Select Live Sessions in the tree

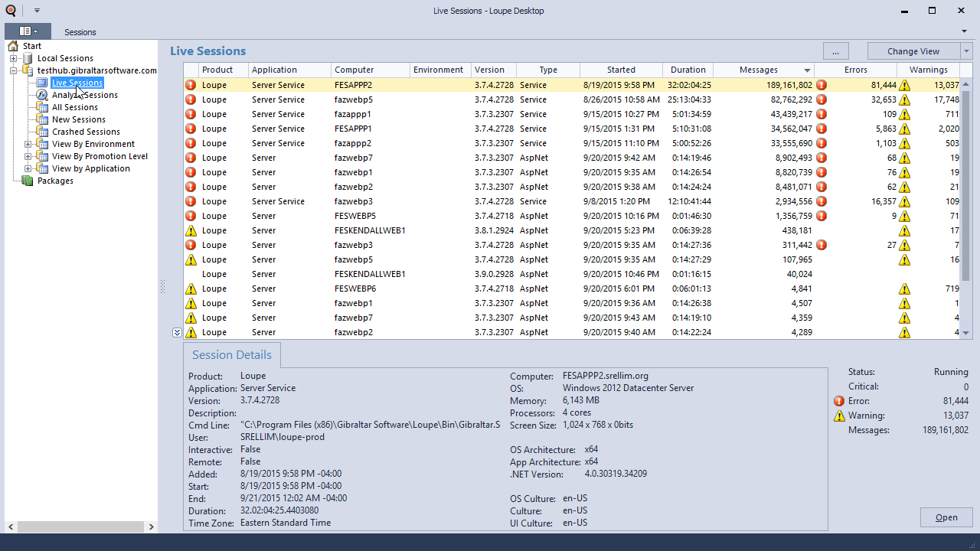pos(77,83)
